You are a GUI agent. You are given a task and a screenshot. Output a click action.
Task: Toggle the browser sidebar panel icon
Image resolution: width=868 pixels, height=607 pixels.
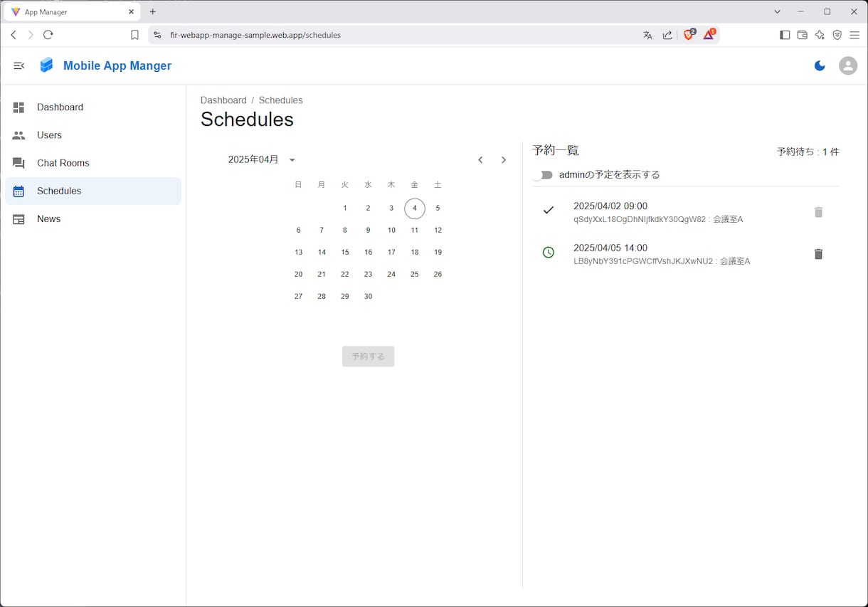pos(785,35)
